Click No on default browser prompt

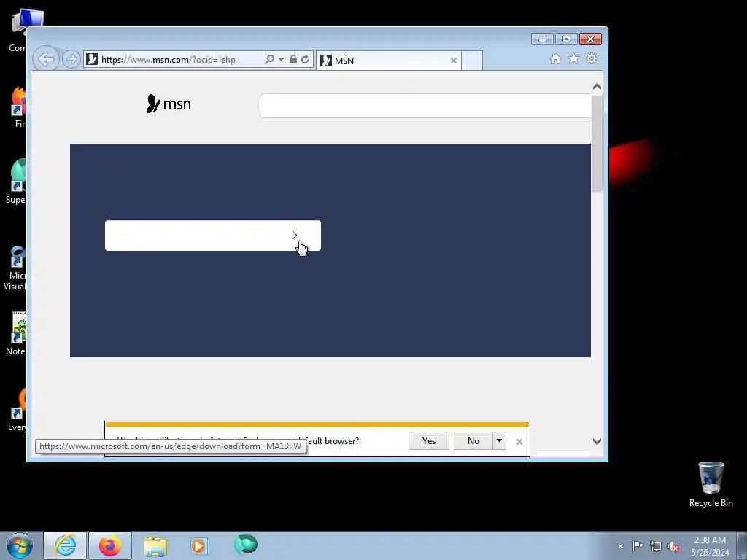(473, 441)
